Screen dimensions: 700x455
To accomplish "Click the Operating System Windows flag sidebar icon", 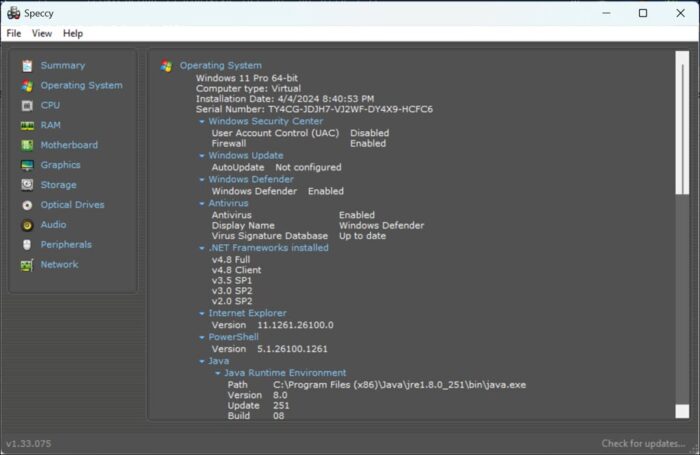I will [x=27, y=86].
